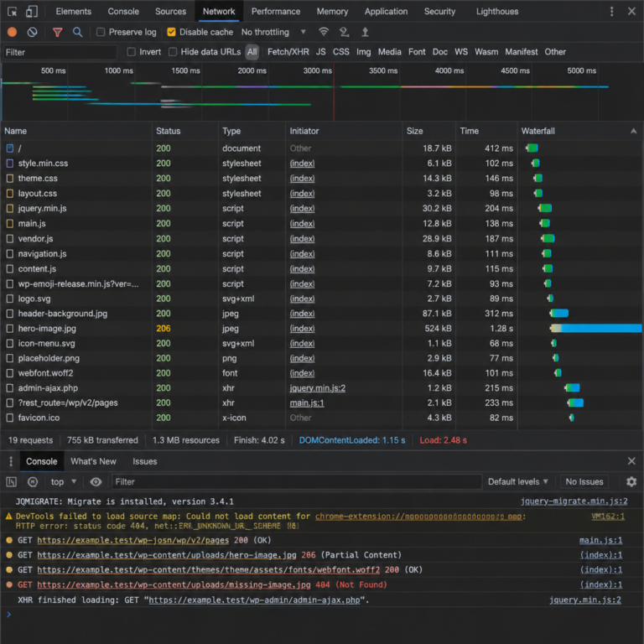This screenshot has width=644, height=644.
Task: Open the missing-image.jpg 404 URL
Action: point(174,584)
